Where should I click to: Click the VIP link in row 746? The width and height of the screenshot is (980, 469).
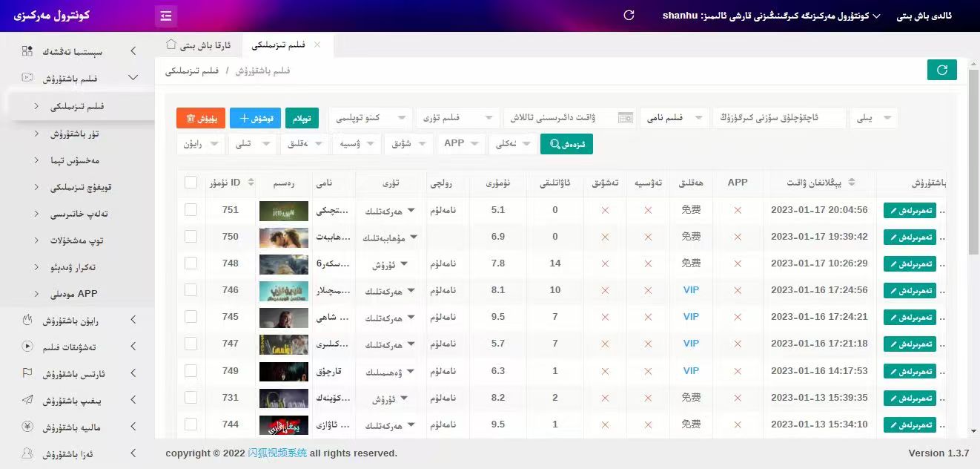point(691,290)
